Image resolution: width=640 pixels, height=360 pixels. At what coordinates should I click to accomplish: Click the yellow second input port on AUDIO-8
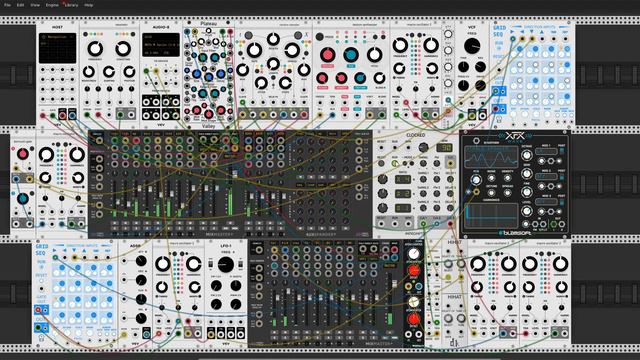156,71
